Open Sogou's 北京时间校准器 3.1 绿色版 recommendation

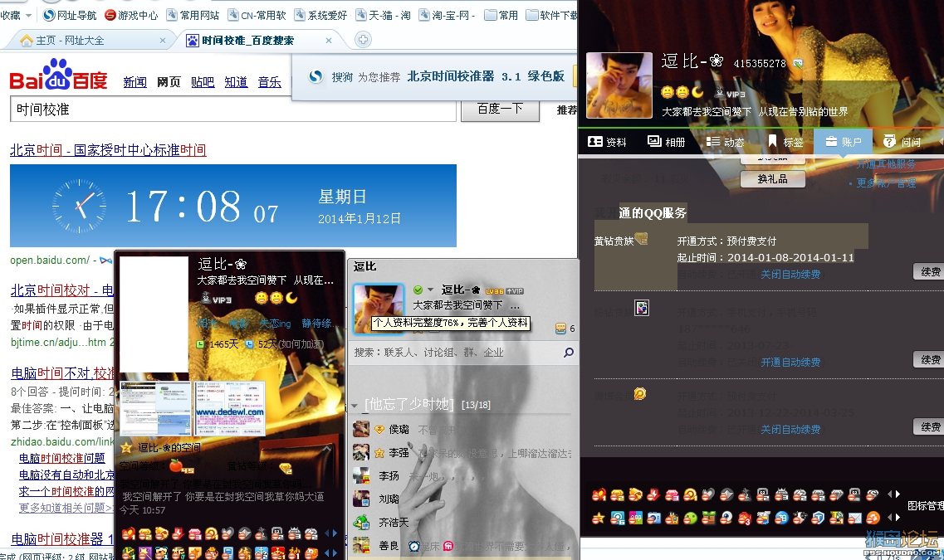tap(486, 76)
